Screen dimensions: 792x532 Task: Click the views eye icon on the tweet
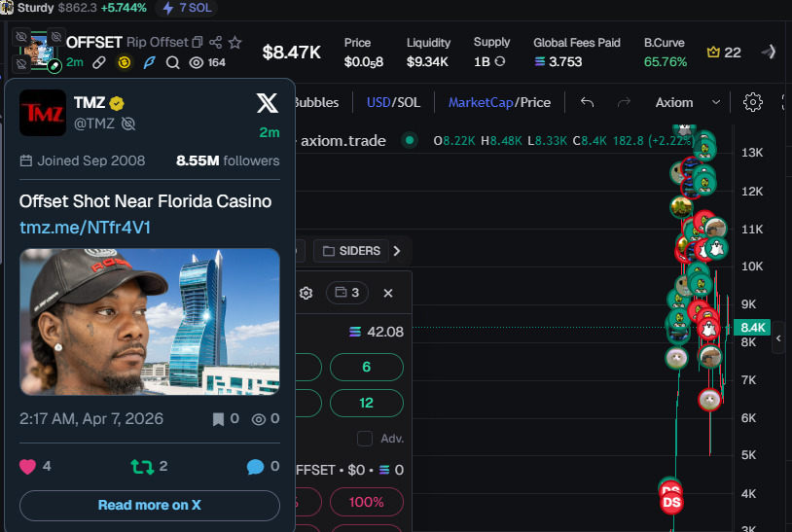259,419
